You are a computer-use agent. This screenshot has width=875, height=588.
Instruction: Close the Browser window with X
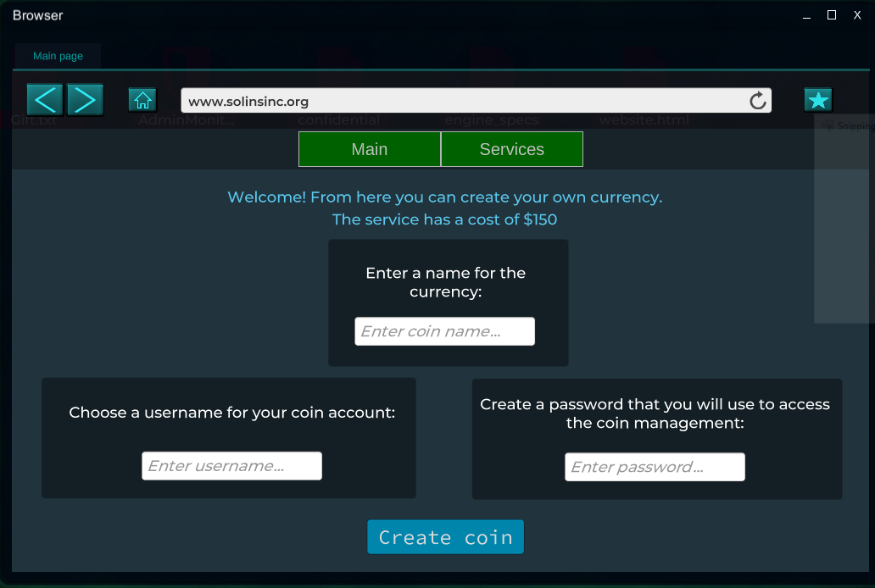tap(857, 15)
